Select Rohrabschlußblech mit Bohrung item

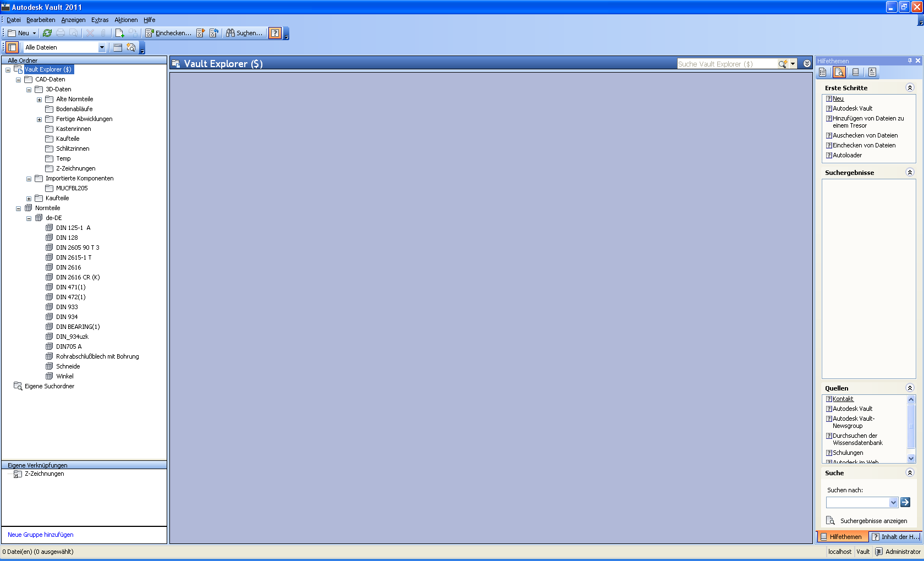click(x=97, y=356)
